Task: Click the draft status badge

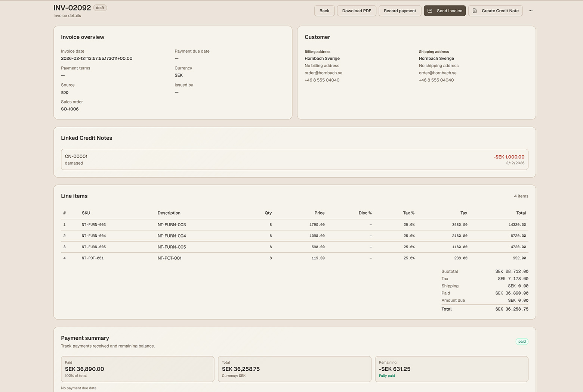Action: pyautogui.click(x=100, y=7)
